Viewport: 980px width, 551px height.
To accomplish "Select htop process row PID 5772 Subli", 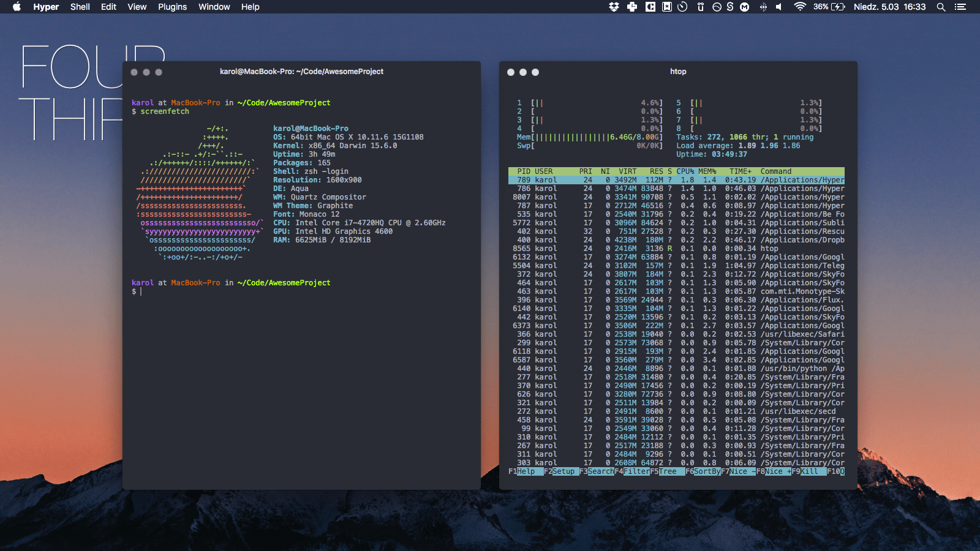I will (x=676, y=223).
